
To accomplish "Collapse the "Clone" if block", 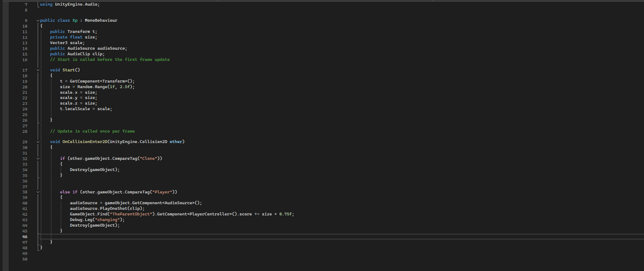I will pyautogui.click(x=38, y=159).
